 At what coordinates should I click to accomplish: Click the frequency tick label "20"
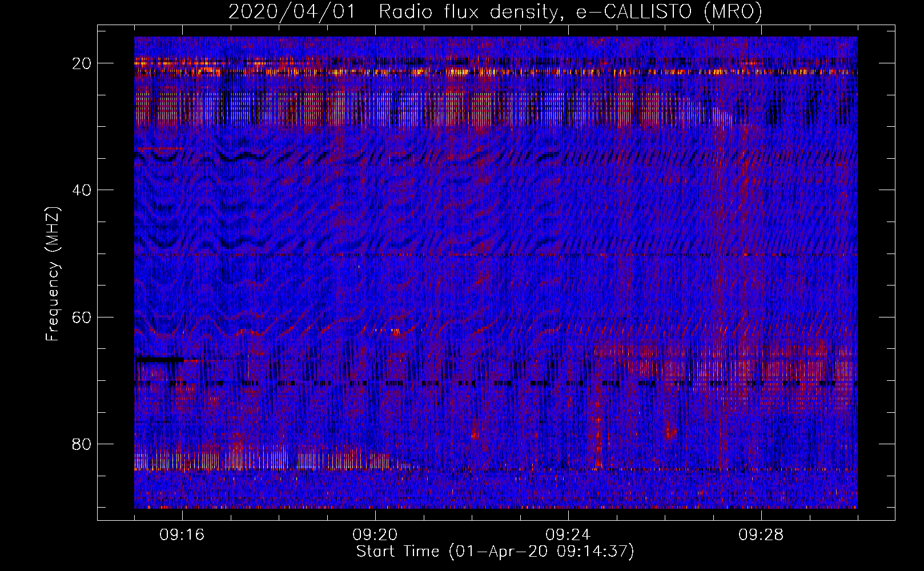click(82, 63)
